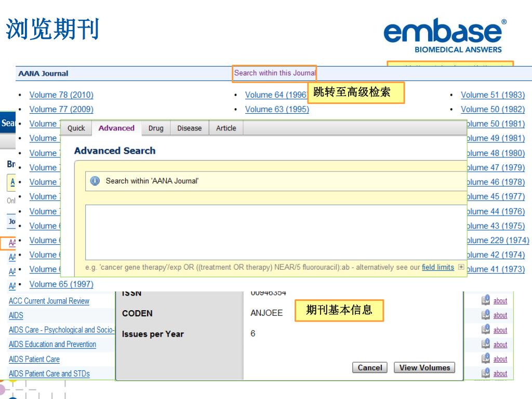Open Volume 63 (1995)
Image resolution: width=532 pixels, height=399 pixels.
tap(277, 109)
